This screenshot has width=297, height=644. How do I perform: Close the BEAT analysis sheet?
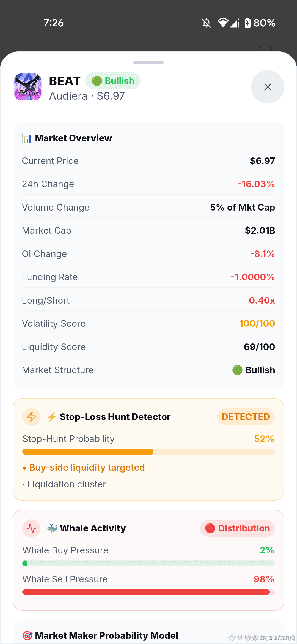[268, 87]
